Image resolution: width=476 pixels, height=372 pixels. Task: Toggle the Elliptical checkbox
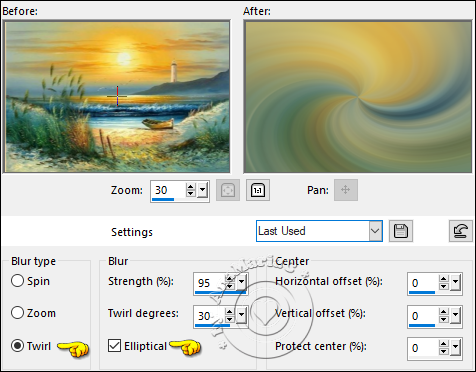114,346
